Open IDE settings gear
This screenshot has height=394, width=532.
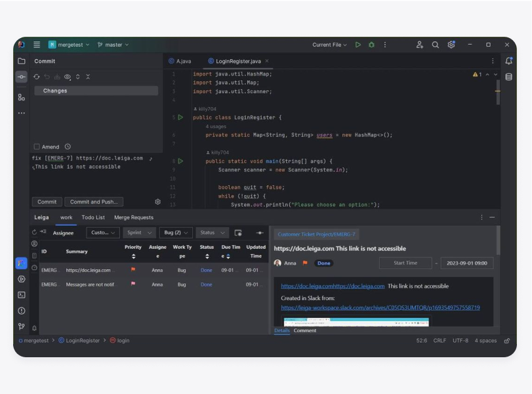tap(451, 45)
